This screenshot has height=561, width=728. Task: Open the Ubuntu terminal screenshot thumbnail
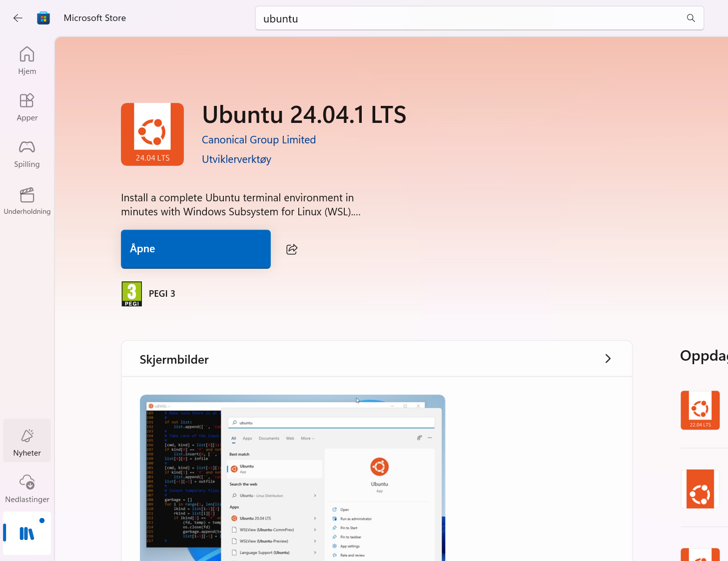coord(292,478)
